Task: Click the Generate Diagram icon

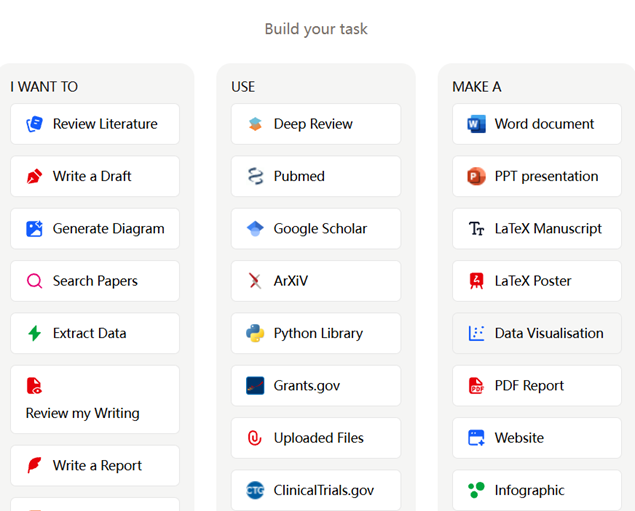Action: (35, 229)
